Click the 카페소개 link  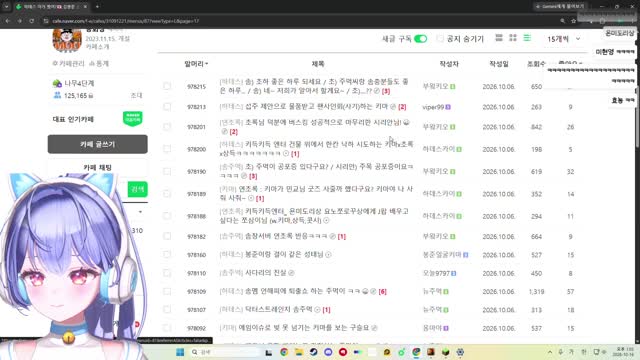point(97,47)
